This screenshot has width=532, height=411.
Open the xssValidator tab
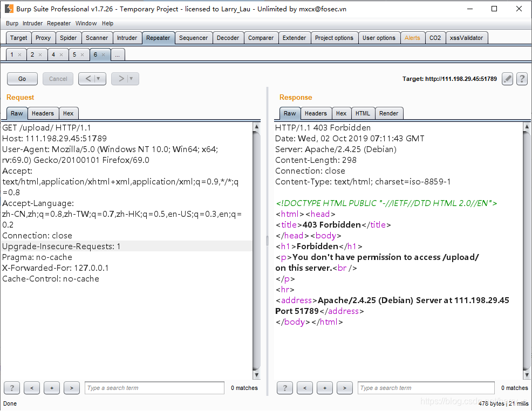[467, 38]
